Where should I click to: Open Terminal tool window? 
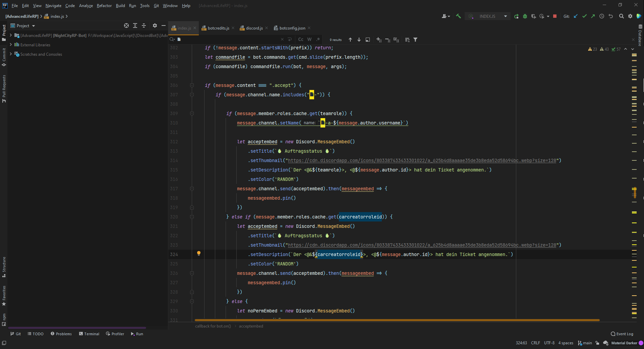[89, 334]
